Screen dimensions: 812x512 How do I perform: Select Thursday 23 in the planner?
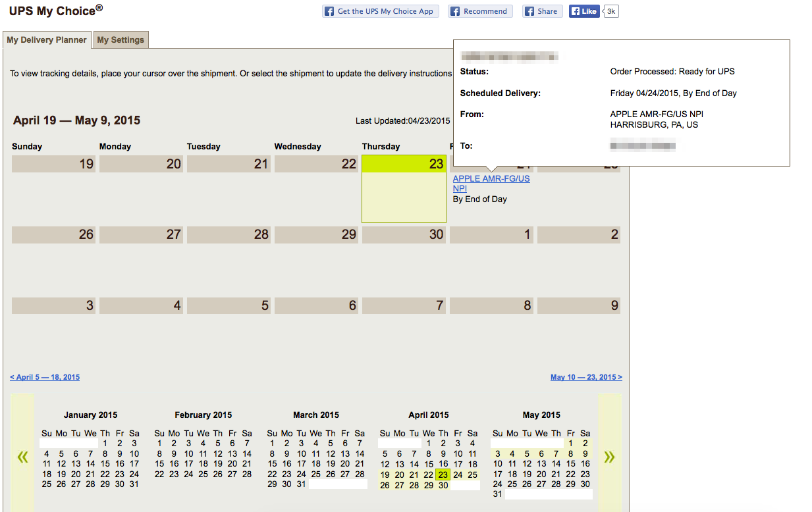(404, 189)
